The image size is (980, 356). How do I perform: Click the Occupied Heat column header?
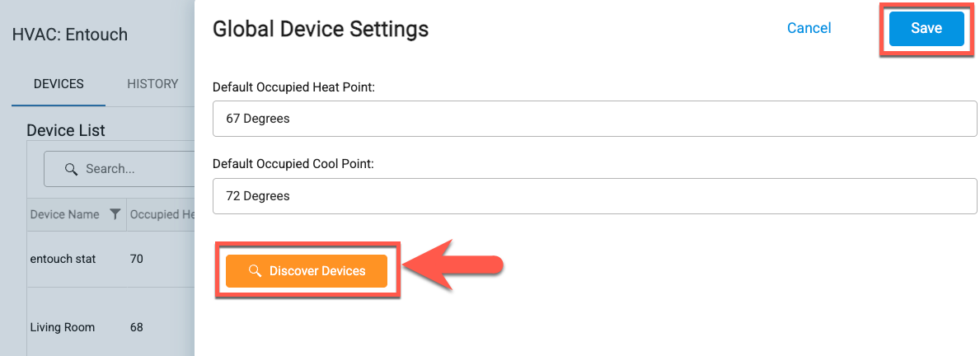(162, 214)
